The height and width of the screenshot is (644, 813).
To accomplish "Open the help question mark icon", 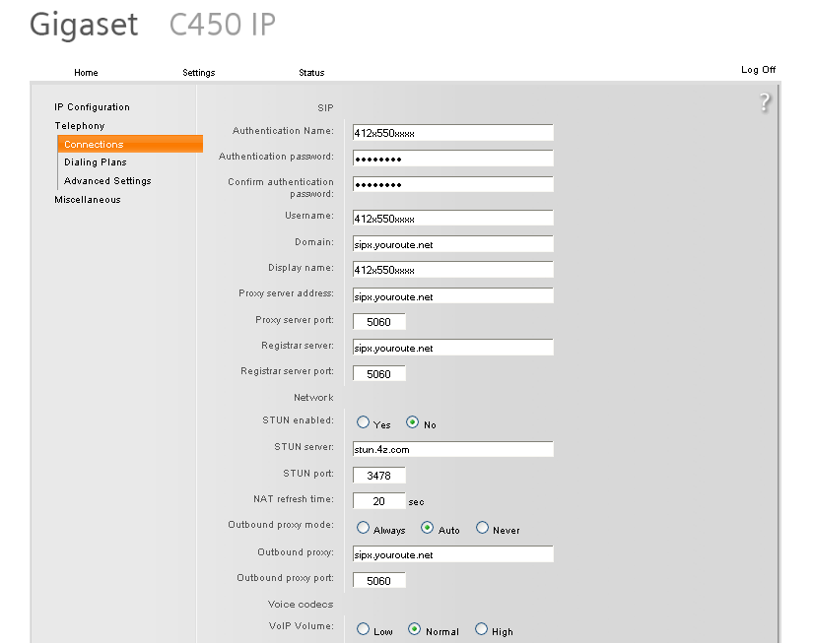I will (765, 102).
